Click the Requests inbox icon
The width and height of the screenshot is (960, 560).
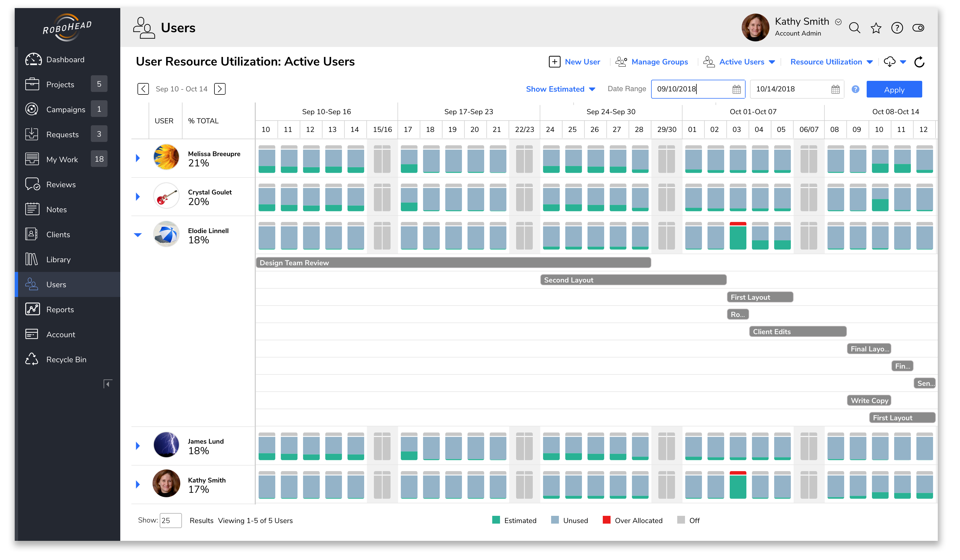32,134
